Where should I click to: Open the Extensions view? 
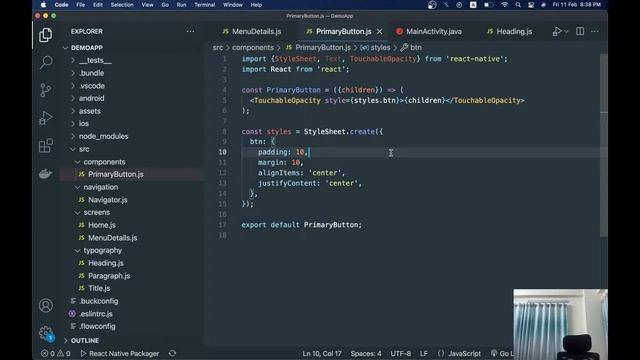(46, 146)
